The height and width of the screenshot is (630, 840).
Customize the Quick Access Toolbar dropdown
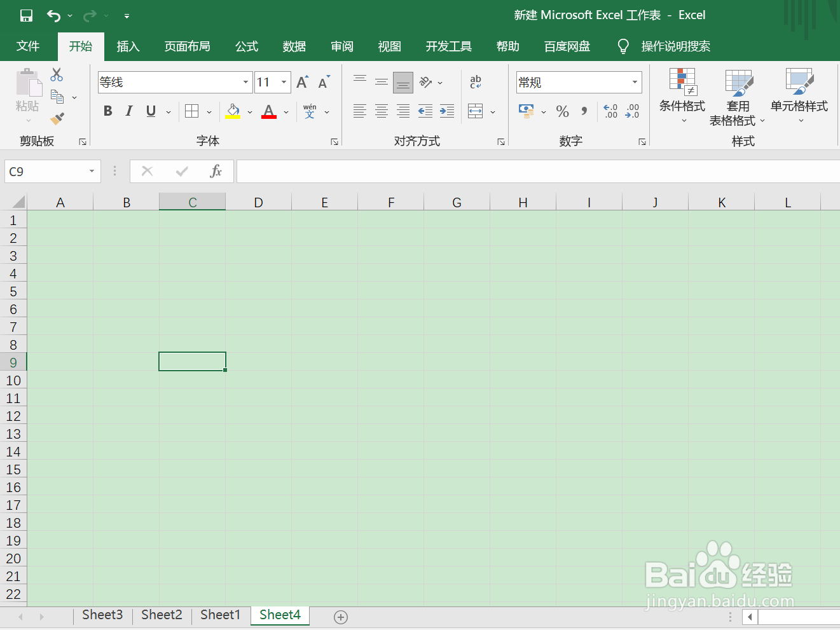(127, 16)
